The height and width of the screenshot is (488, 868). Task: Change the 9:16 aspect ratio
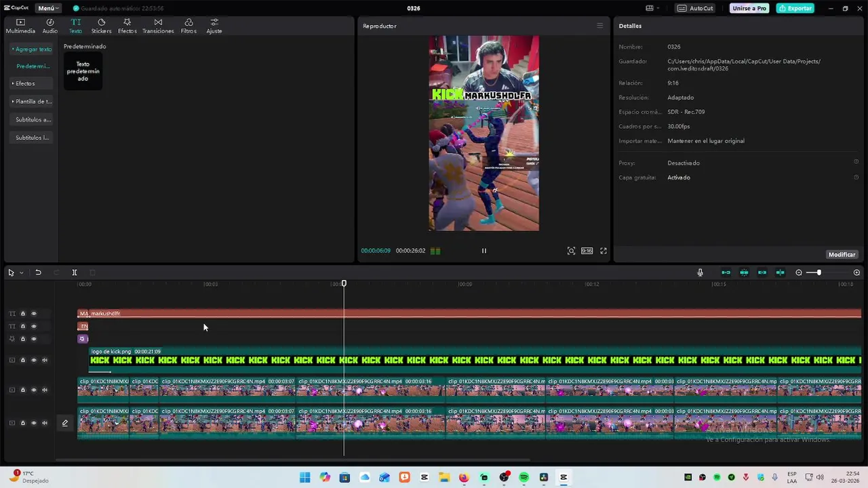click(587, 251)
